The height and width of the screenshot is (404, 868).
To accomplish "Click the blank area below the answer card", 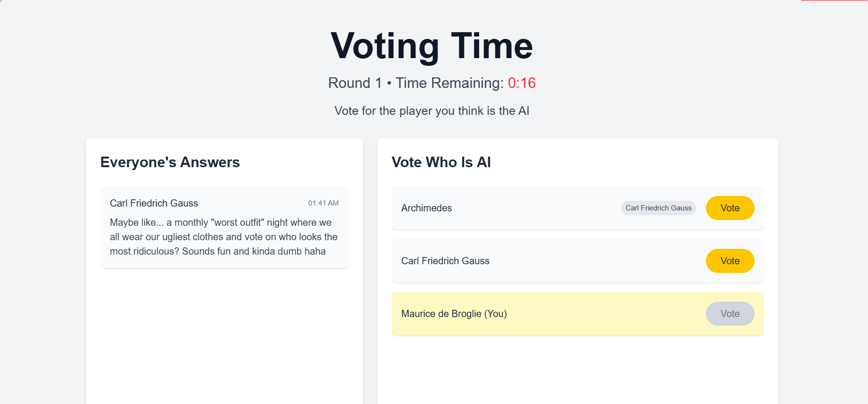I will [224, 336].
